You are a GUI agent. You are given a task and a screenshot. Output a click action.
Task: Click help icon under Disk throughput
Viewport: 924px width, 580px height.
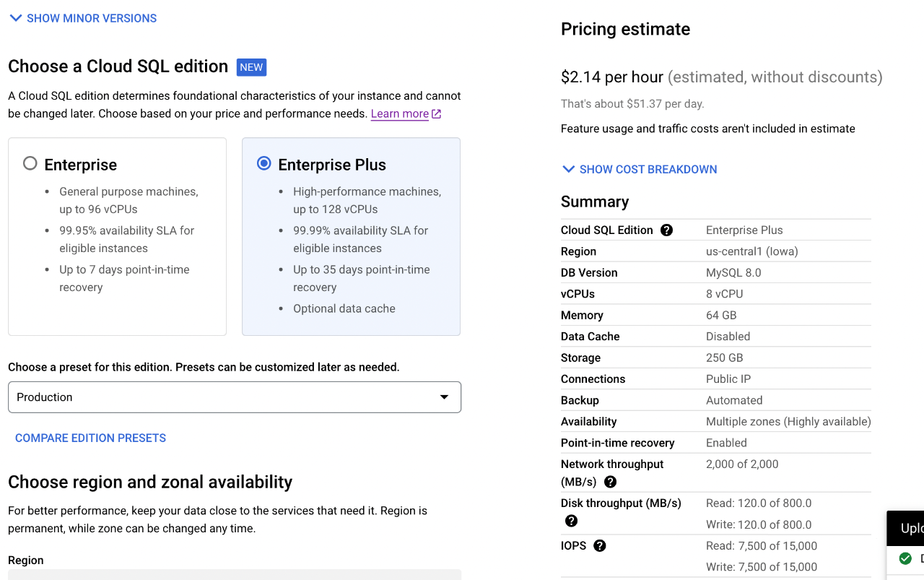pos(571,521)
